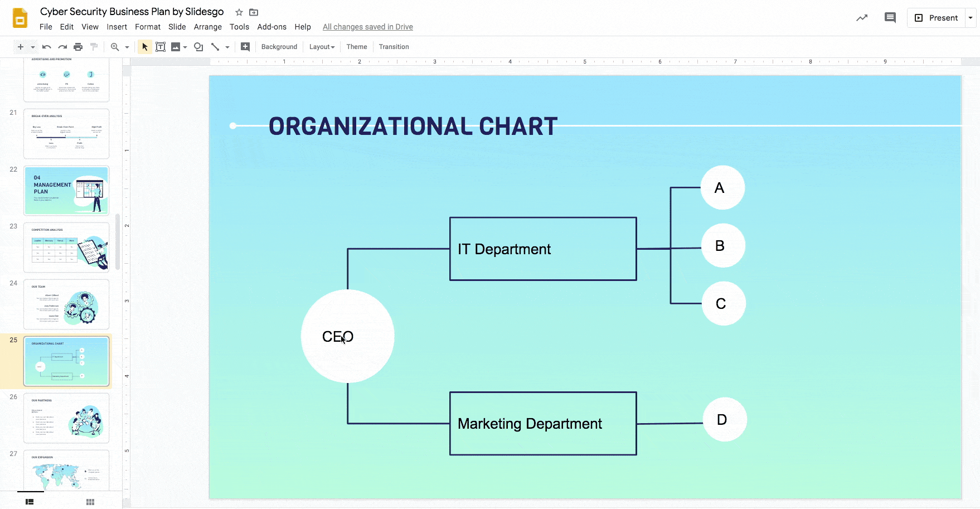
Task: Select circle labeled D
Action: 725,419
